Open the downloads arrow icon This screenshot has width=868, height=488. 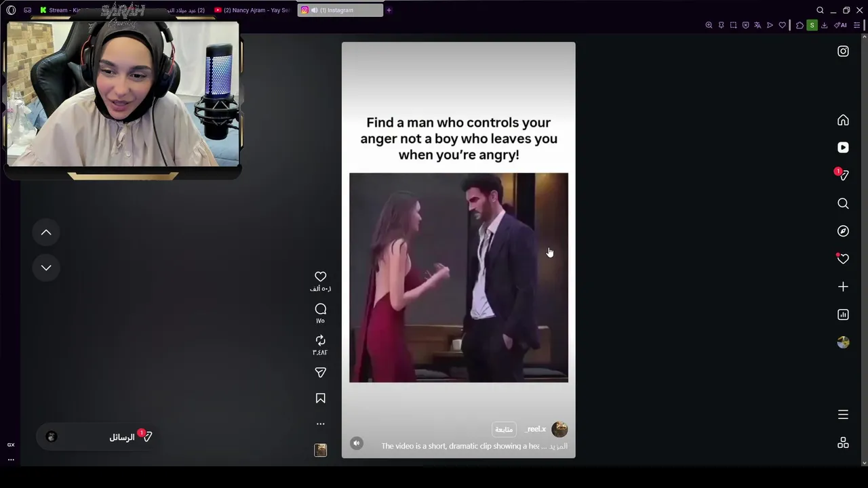click(824, 25)
